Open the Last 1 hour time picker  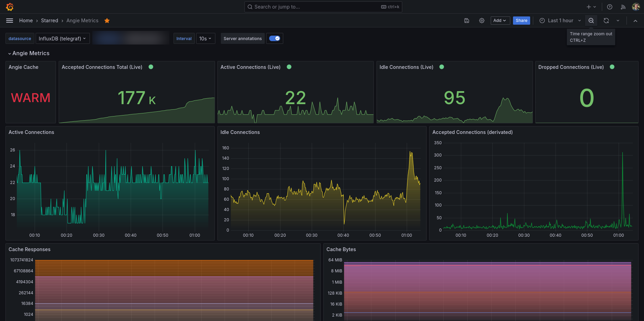[x=560, y=21]
